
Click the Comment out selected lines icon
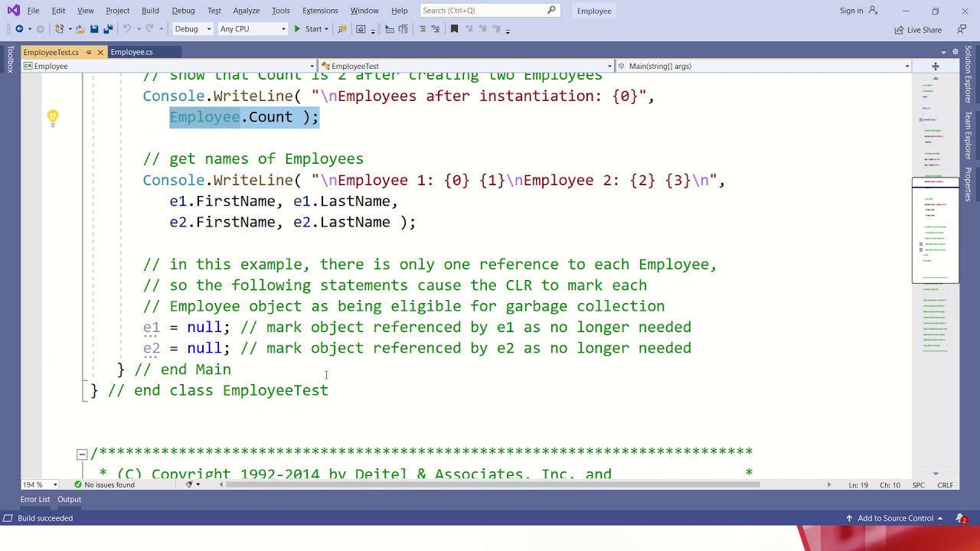click(422, 29)
